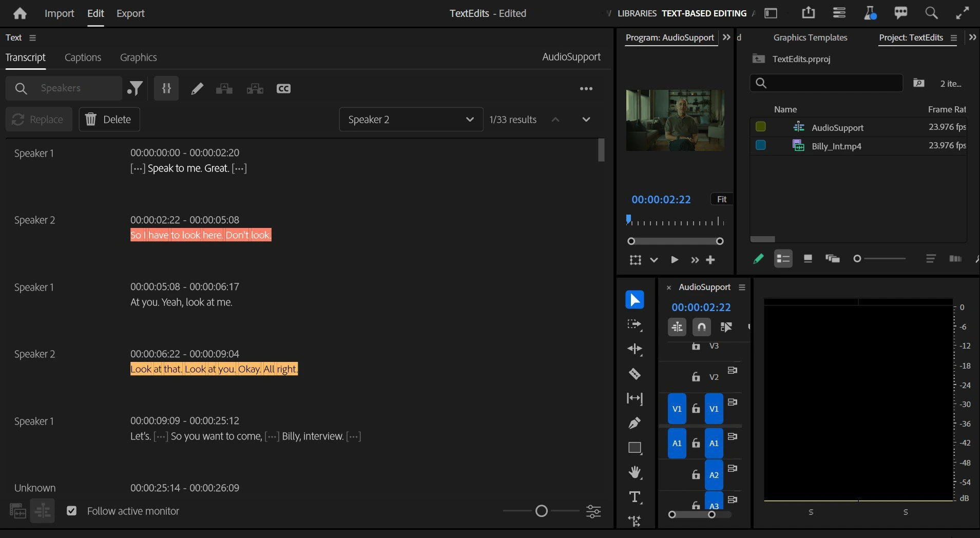The image size is (980, 538).
Task: Click the pencil edit icon in transcript toolbar
Action: 197,89
